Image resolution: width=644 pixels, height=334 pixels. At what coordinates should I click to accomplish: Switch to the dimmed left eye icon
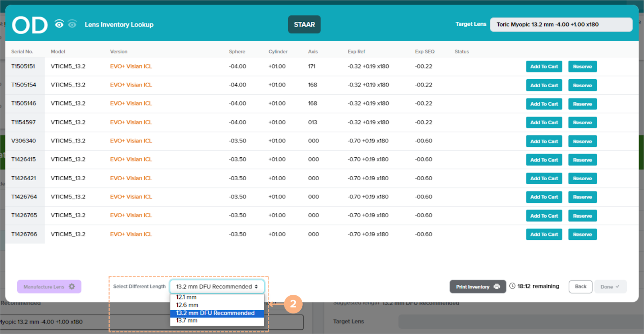pyautogui.click(x=72, y=24)
